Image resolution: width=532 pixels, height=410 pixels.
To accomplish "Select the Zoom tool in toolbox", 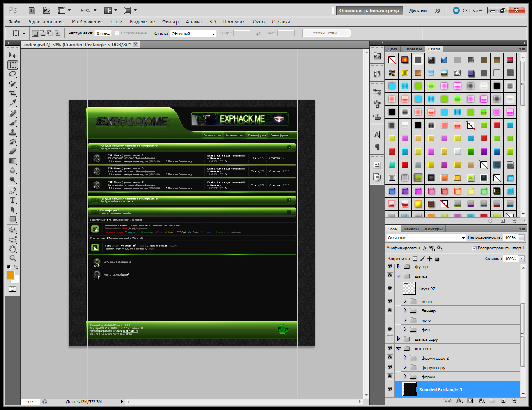I will (13, 258).
